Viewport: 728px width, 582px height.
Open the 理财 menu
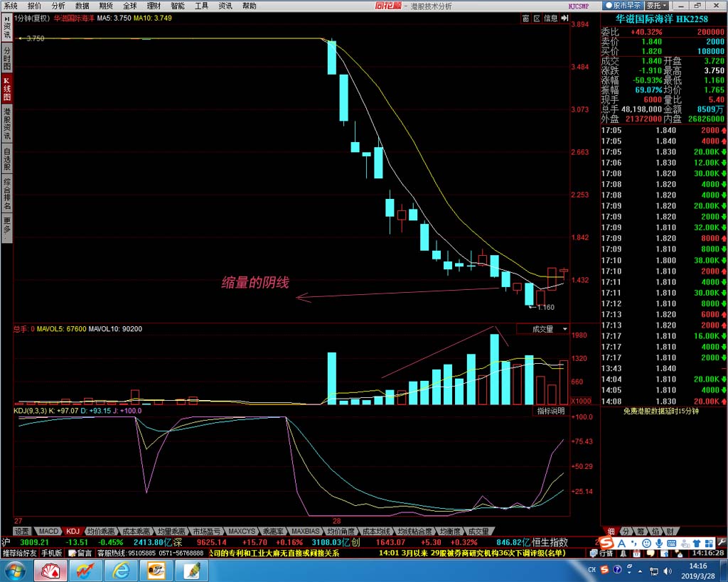point(154,6)
